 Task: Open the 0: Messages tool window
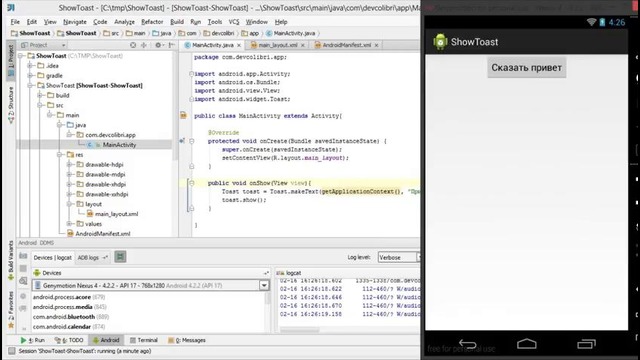[x=187, y=340]
